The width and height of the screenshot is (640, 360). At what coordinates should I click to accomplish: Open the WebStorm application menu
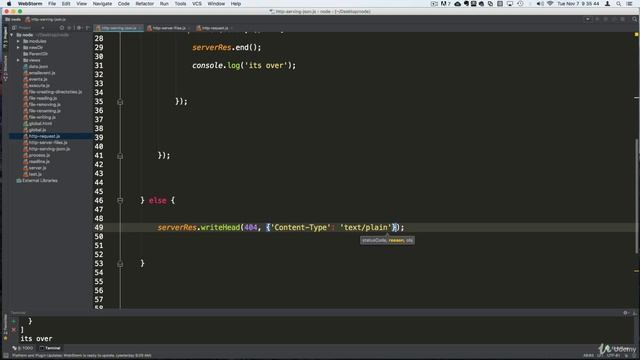(x=30, y=4)
